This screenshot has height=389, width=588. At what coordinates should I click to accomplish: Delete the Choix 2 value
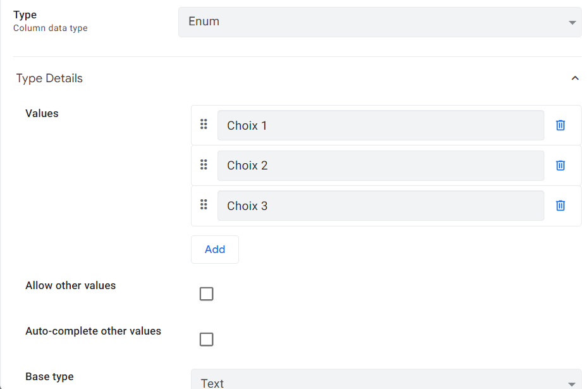tap(560, 166)
